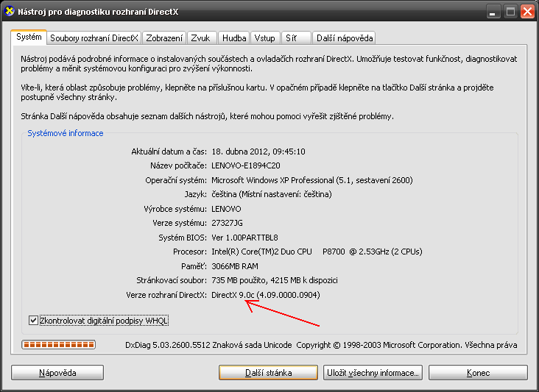Viewport: 539px width, 392px height.
Task: Click Microsoft Windows XP Professional value
Action: pyautogui.click(x=311, y=180)
